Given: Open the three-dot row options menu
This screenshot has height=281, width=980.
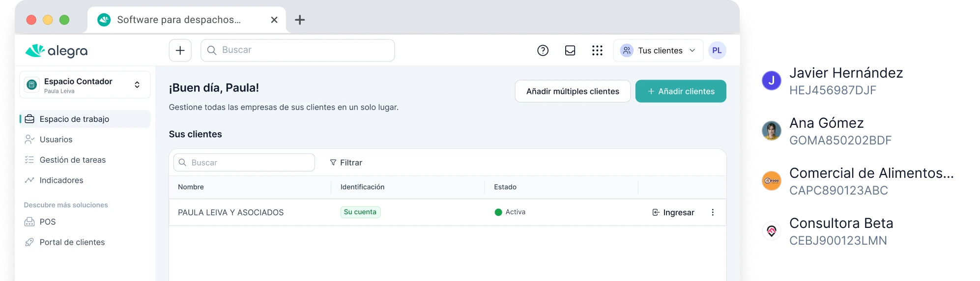Looking at the screenshot, I should pyautogui.click(x=713, y=213).
